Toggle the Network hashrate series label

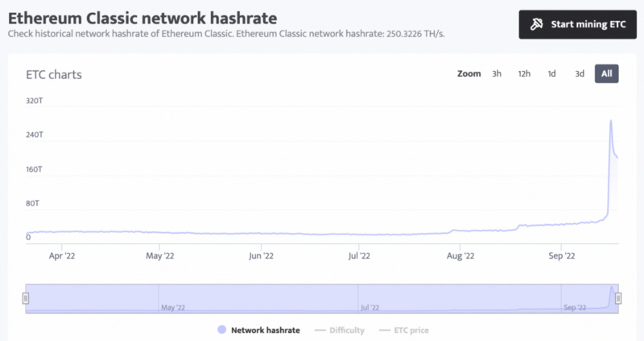[265, 331]
